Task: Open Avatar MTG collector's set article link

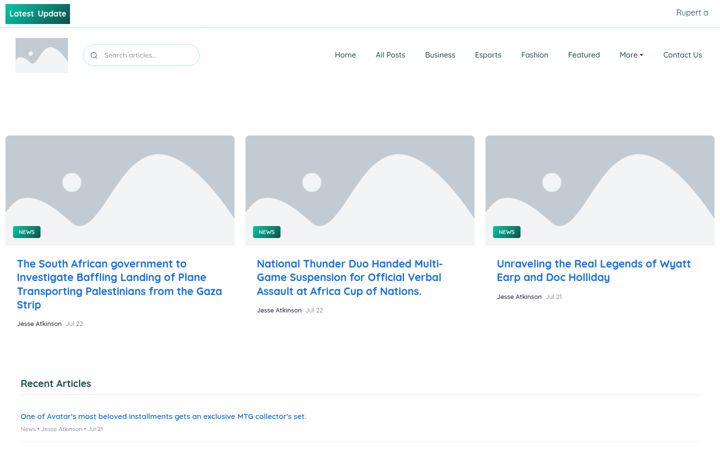Action: [x=163, y=416]
